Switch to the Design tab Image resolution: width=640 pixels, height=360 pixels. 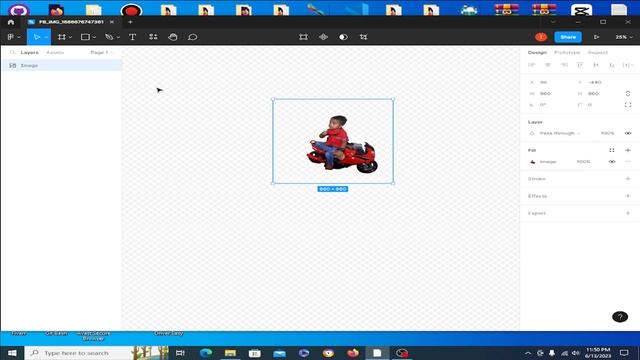(x=537, y=52)
